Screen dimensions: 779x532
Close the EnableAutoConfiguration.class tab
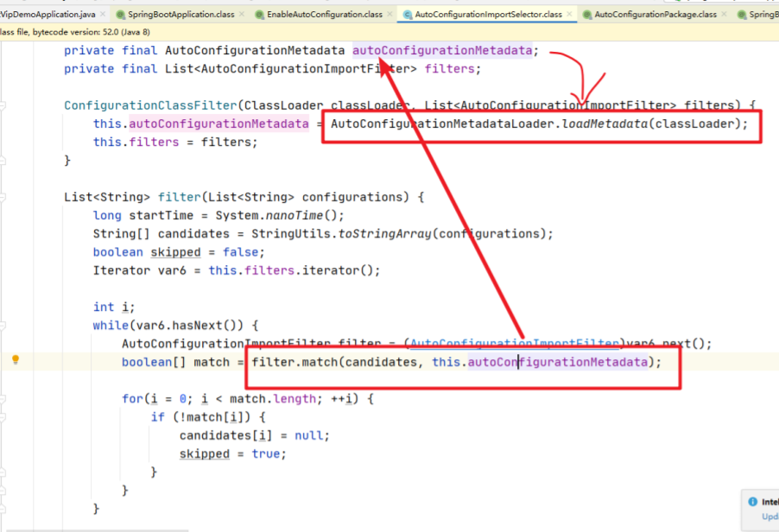tap(389, 15)
